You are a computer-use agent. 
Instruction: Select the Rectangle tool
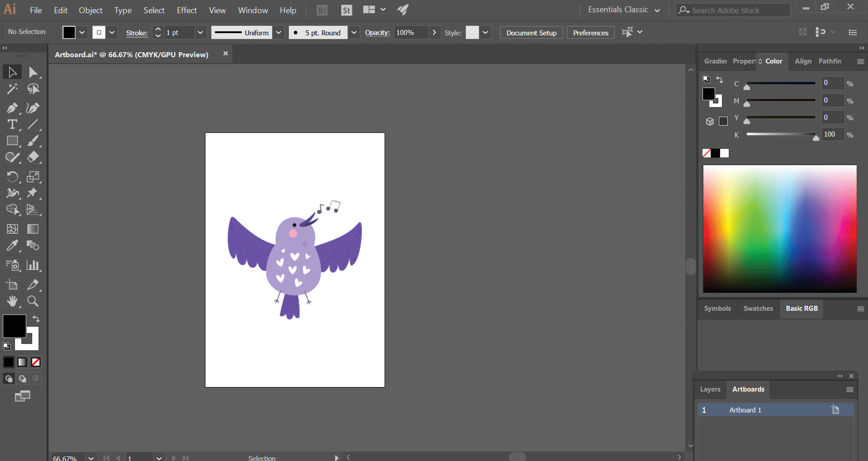[x=13, y=141]
